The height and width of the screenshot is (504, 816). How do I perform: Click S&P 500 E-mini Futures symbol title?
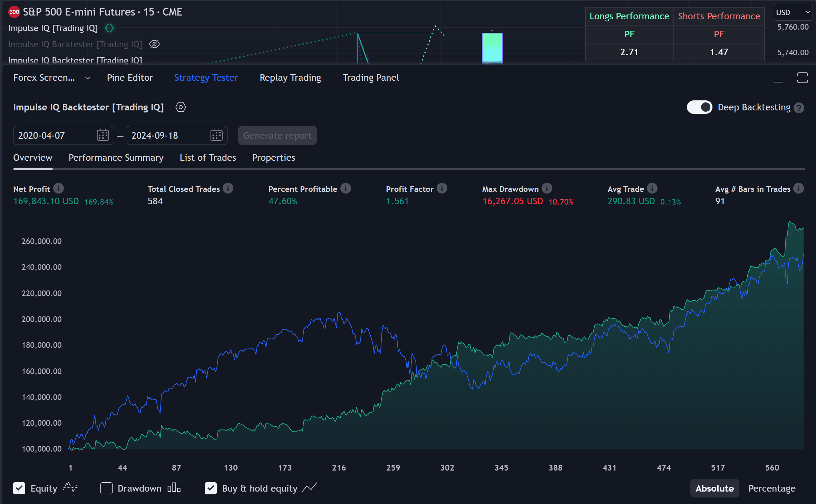[x=103, y=12]
